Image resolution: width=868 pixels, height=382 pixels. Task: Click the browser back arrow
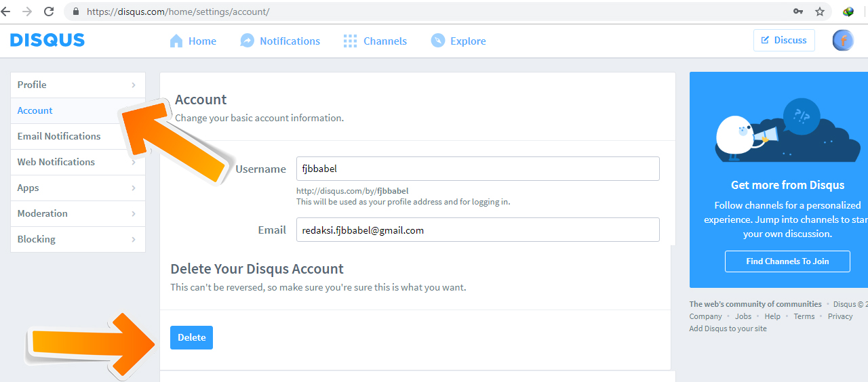point(5,12)
